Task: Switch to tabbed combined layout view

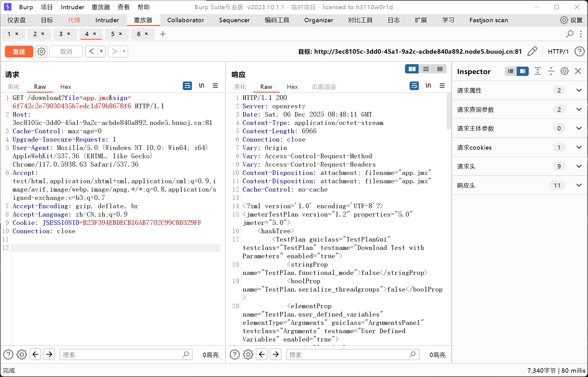Action: pyautogui.click(x=440, y=69)
